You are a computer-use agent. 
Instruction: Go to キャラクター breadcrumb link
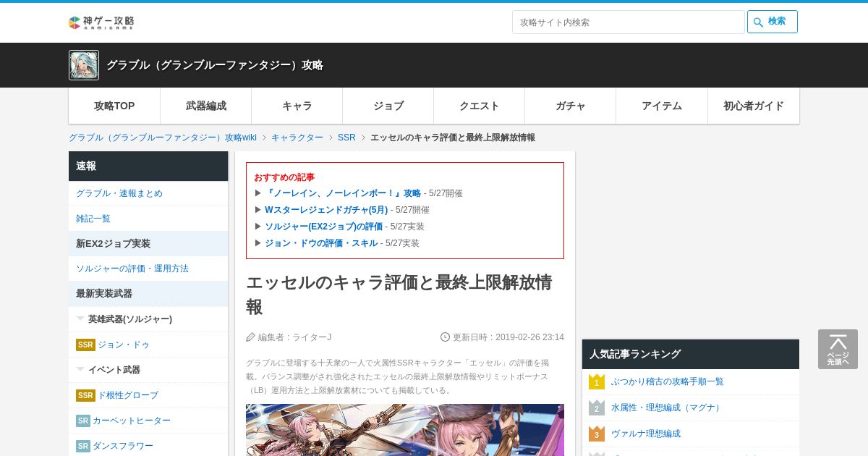tap(297, 138)
